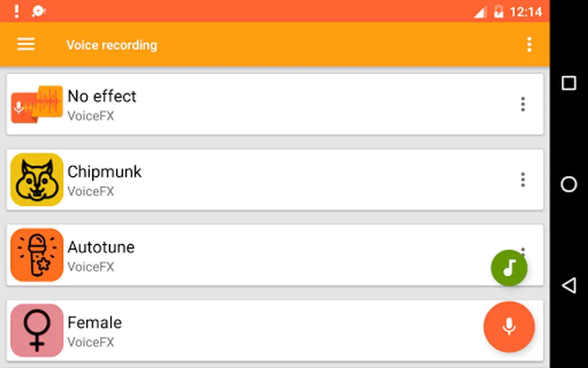Tap the battery icon in status bar

(x=499, y=12)
